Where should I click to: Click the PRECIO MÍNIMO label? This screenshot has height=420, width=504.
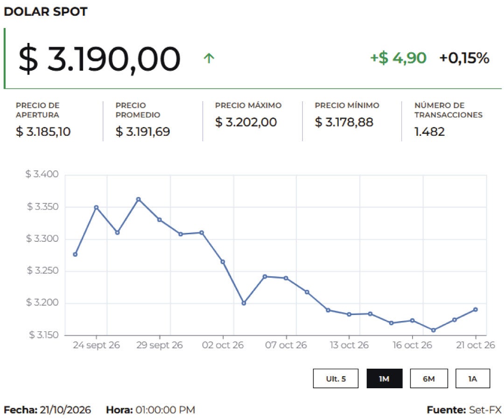click(x=347, y=105)
